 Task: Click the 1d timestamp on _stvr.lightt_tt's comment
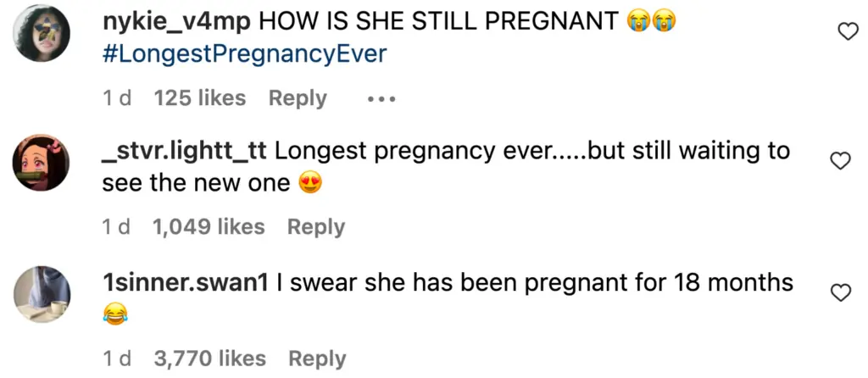pos(117,227)
